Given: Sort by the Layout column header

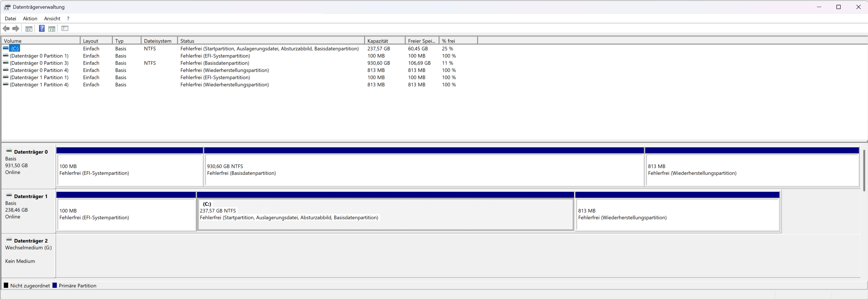Looking at the screenshot, I should [x=96, y=41].
